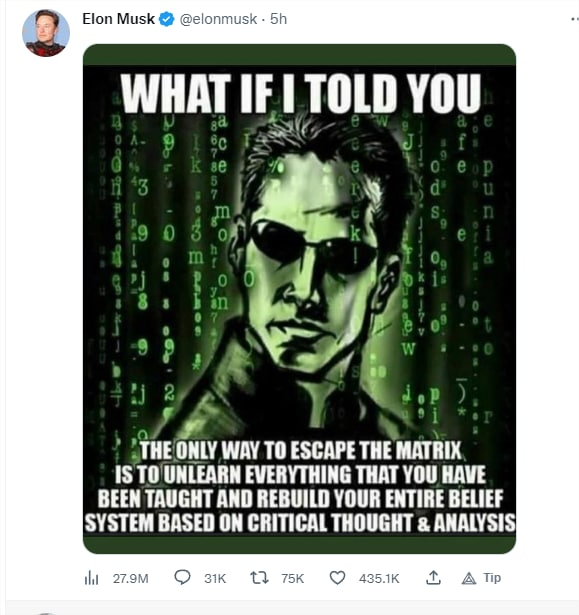579x615 pixels.
Task: Click the 435.1K likes count
Action: click(379, 579)
